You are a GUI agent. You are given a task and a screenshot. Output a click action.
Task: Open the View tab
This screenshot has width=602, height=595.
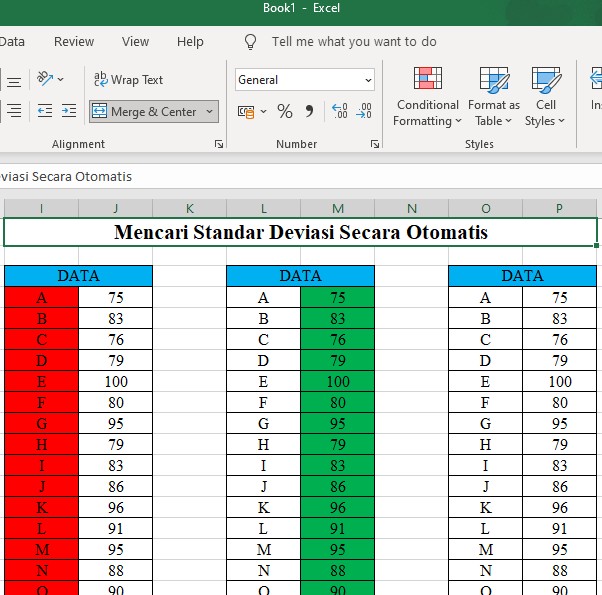(x=135, y=41)
